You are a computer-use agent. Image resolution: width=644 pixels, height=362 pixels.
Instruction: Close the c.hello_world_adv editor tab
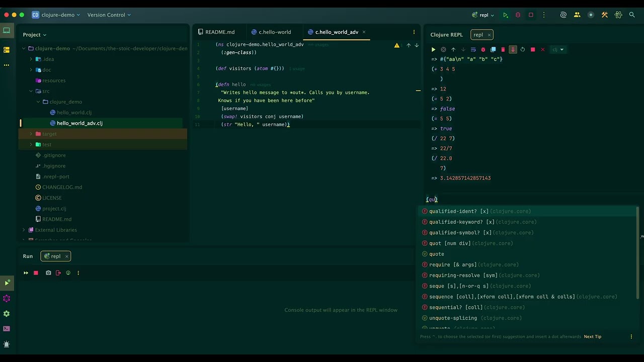(x=364, y=32)
